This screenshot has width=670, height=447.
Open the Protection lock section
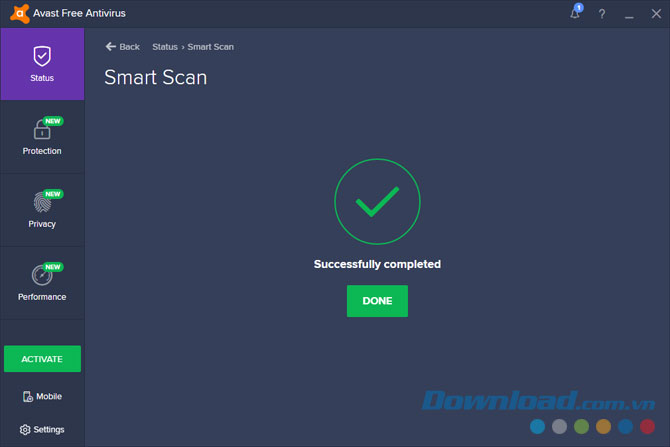coord(42,137)
